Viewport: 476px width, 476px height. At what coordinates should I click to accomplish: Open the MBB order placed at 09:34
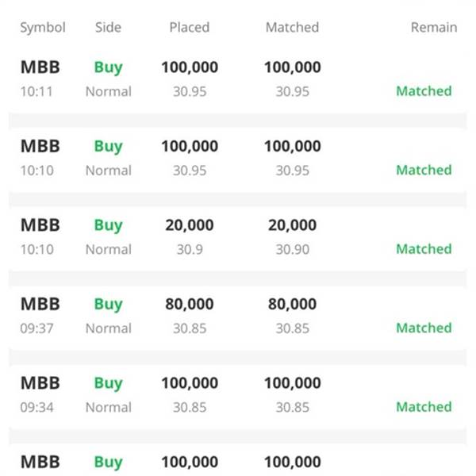click(x=238, y=394)
